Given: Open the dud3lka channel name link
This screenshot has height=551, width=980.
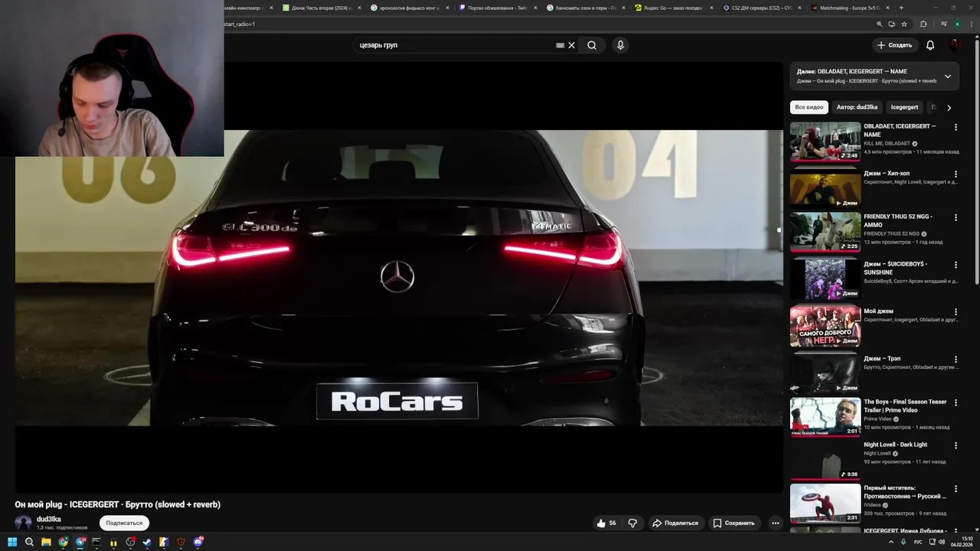Looking at the screenshot, I should 48,519.
